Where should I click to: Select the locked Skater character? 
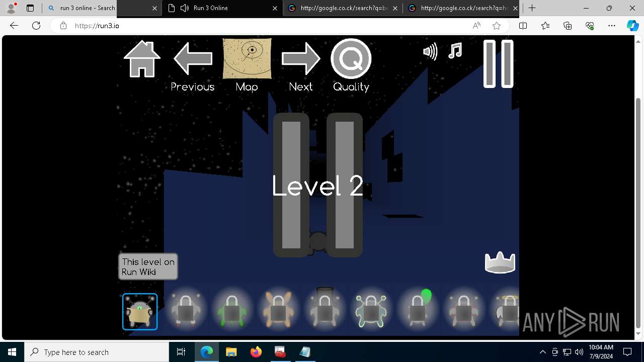(186, 311)
